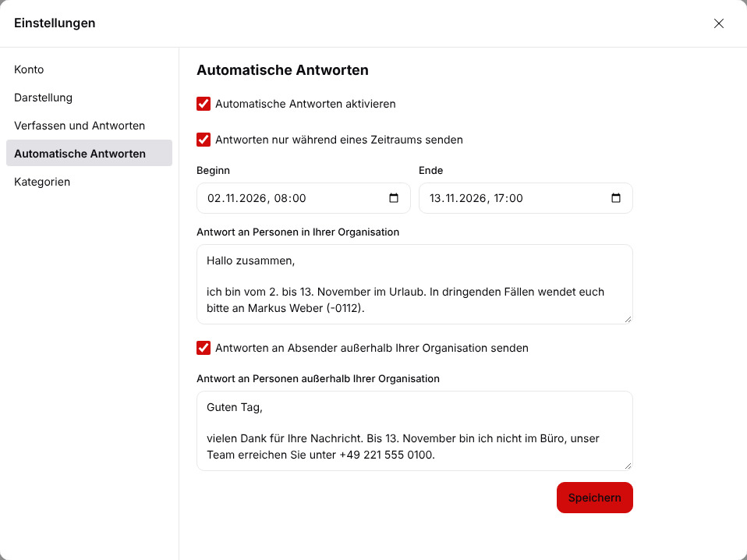Click the Automatische Antworten heading

[282, 70]
